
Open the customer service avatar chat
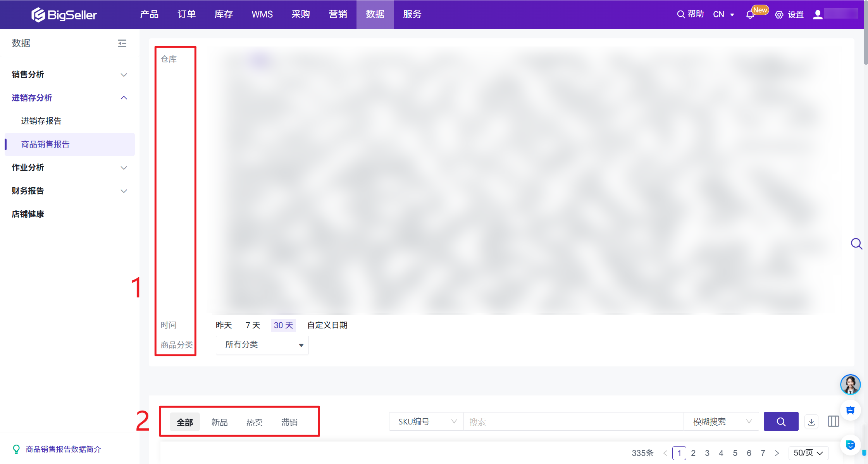[x=850, y=384]
